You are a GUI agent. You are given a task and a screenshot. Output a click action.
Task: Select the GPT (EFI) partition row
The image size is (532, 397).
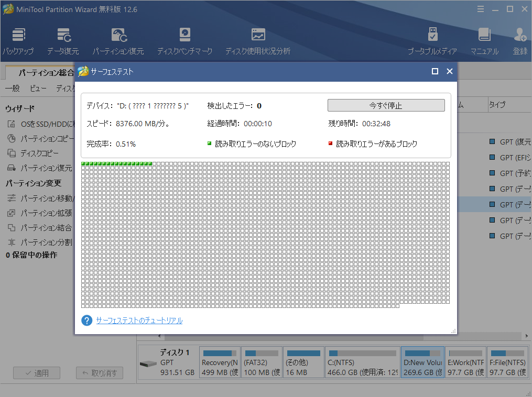tap(495, 157)
